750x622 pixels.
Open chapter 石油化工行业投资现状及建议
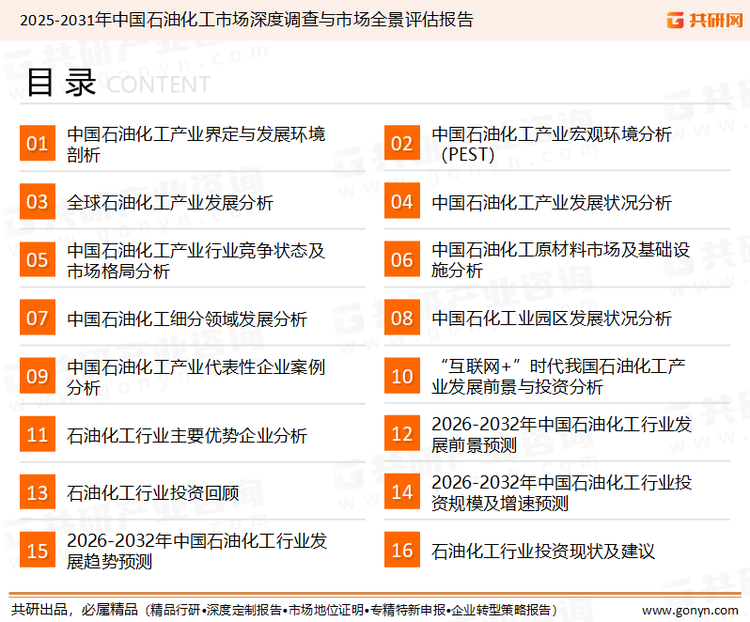(x=543, y=551)
